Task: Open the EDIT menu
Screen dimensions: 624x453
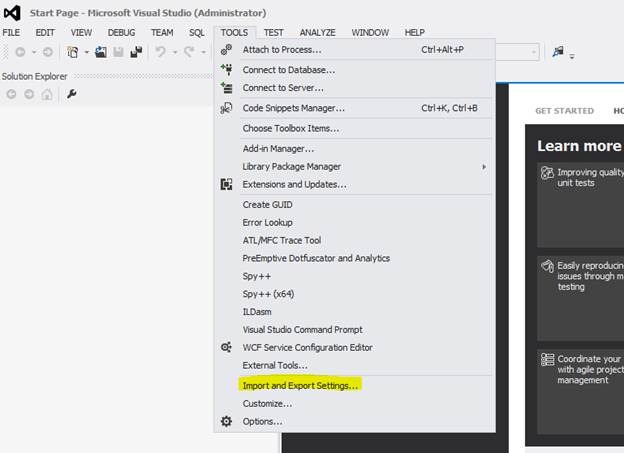Action: coord(45,33)
